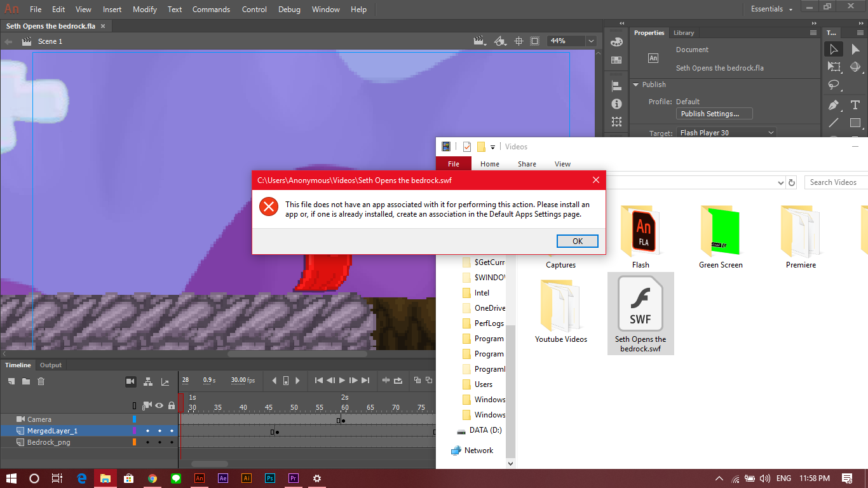Open the Commands menu

[x=211, y=10]
